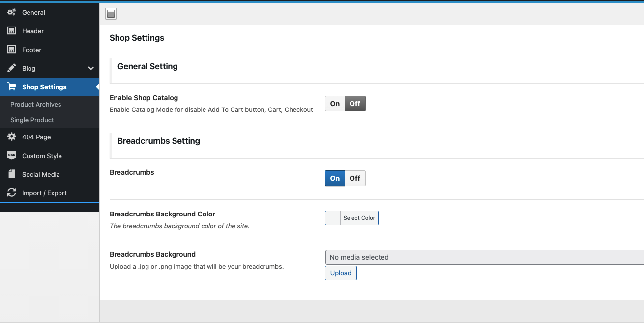This screenshot has height=323, width=644.
Task: Click the Footer layout icon
Action: pos(12,50)
